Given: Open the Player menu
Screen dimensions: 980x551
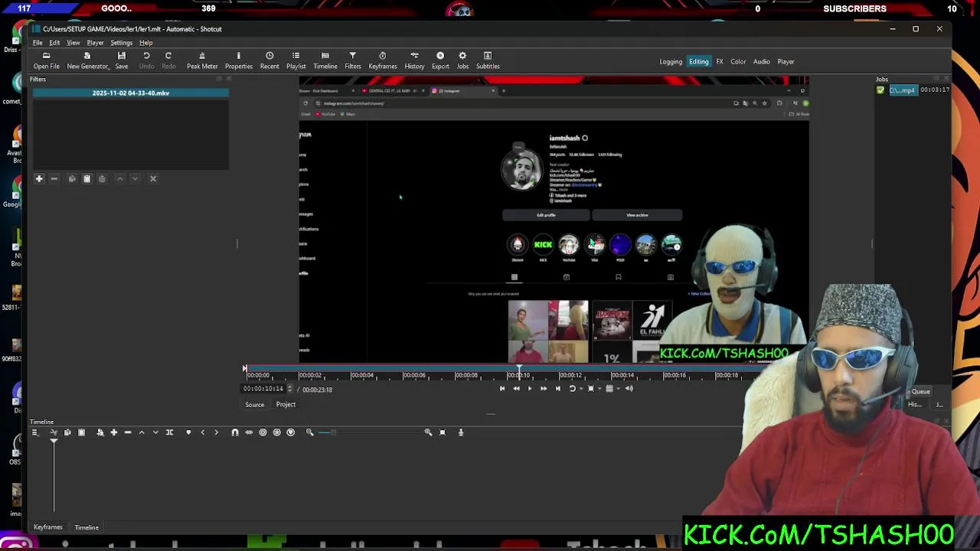Looking at the screenshot, I should [x=95, y=43].
